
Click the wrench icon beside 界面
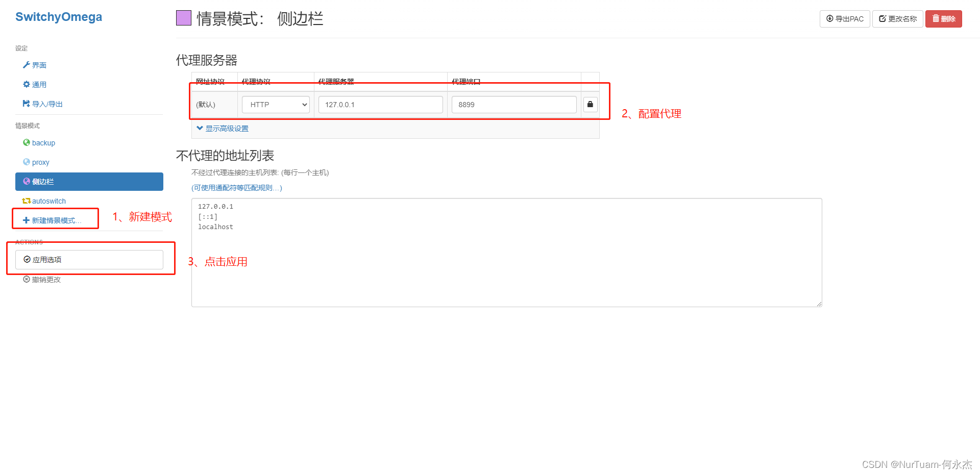tap(27, 65)
